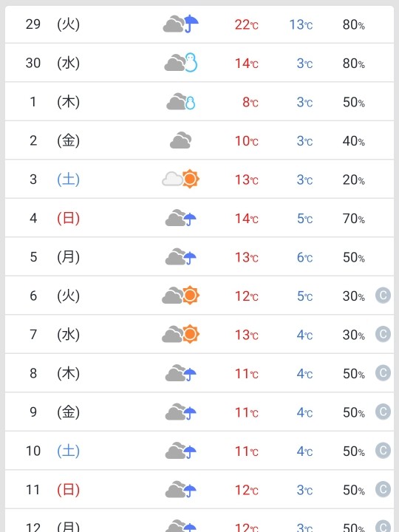Tap the snowman icon for the 30th
This screenshot has height=532, width=399.
(x=181, y=62)
